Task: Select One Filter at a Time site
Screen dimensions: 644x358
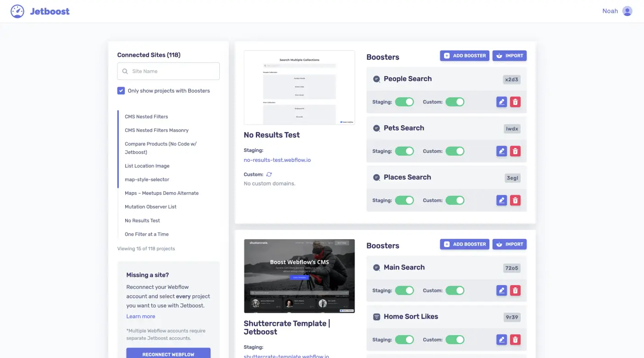Action: [x=147, y=234]
